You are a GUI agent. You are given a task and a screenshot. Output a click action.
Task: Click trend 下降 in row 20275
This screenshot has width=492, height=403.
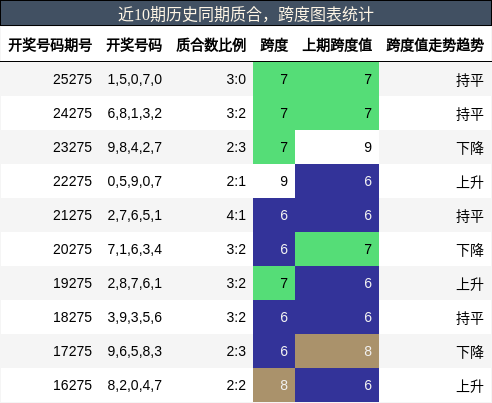click(x=470, y=250)
